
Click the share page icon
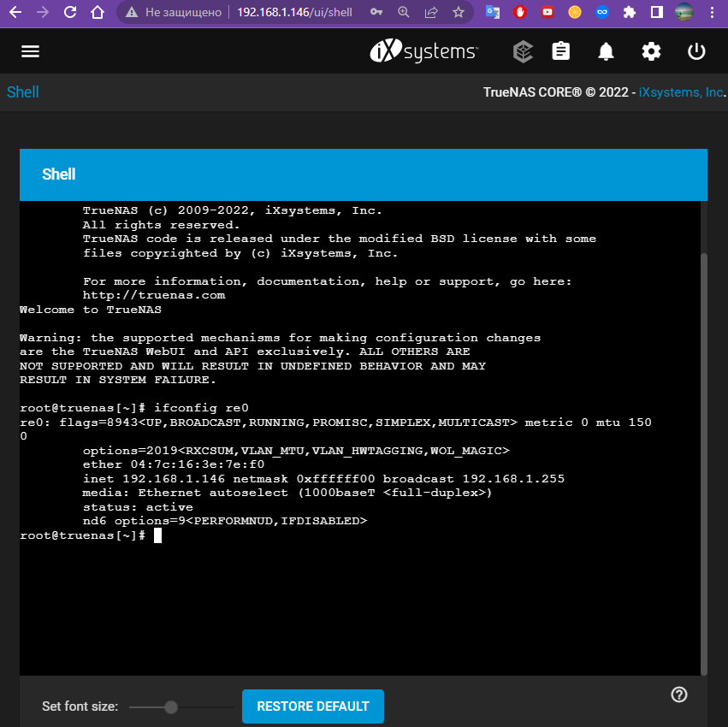431,12
